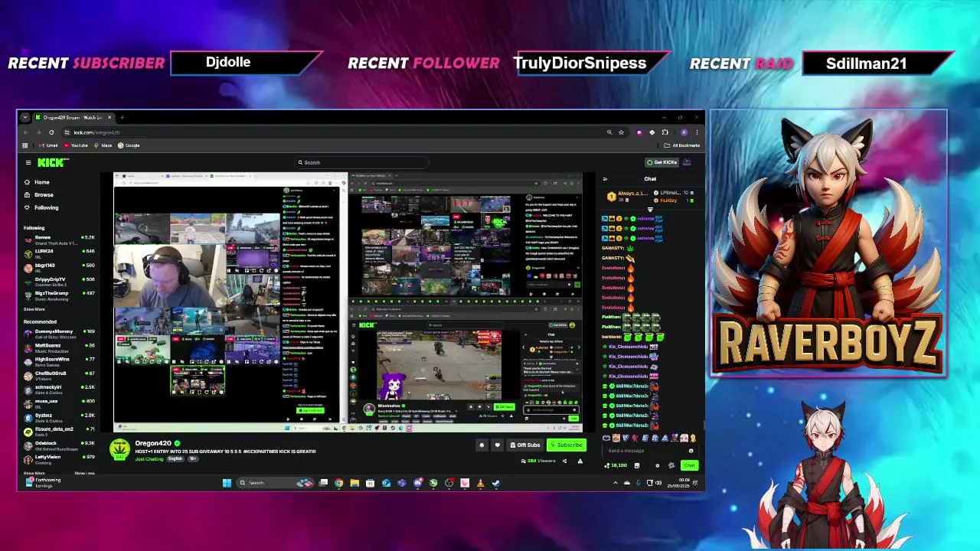
Task: Open the muxa_uxa recommended channel
Action: 59,403
